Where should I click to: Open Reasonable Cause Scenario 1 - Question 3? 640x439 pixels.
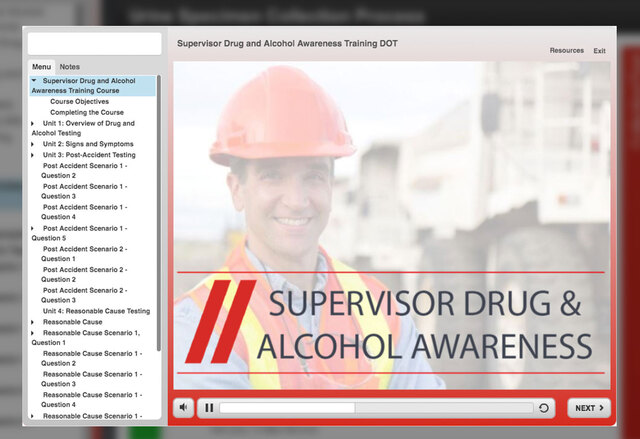[91, 379]
